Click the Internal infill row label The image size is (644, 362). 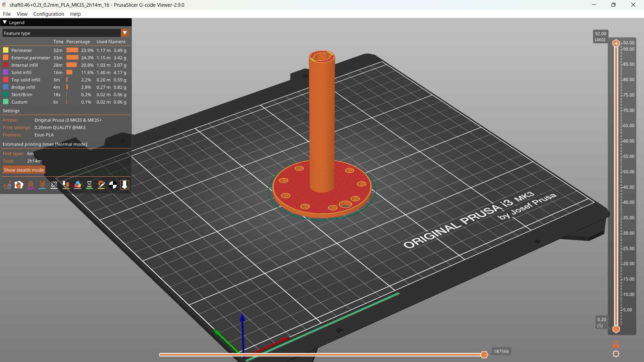point(24,65)
